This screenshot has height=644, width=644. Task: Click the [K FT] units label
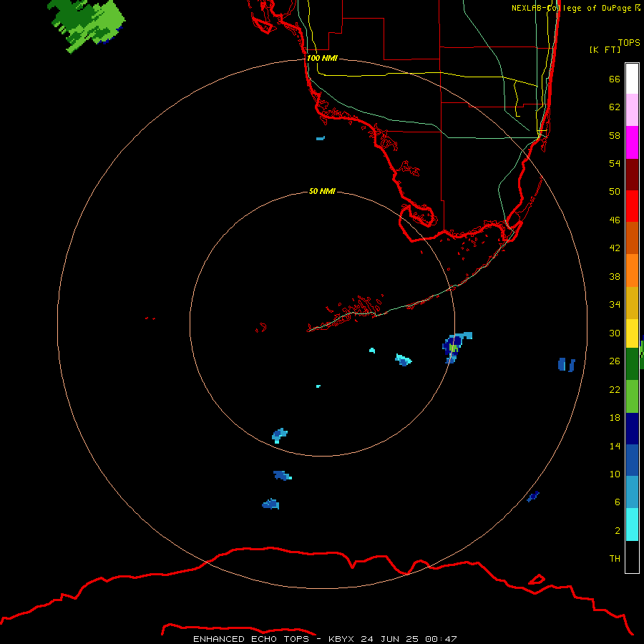click(605, 49)
